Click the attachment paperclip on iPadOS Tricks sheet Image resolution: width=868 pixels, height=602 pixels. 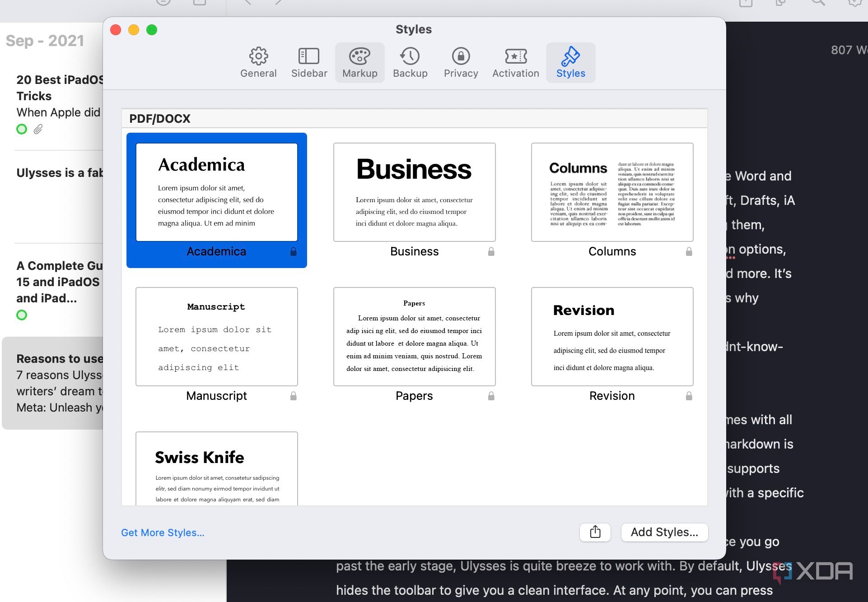(38, 129)
